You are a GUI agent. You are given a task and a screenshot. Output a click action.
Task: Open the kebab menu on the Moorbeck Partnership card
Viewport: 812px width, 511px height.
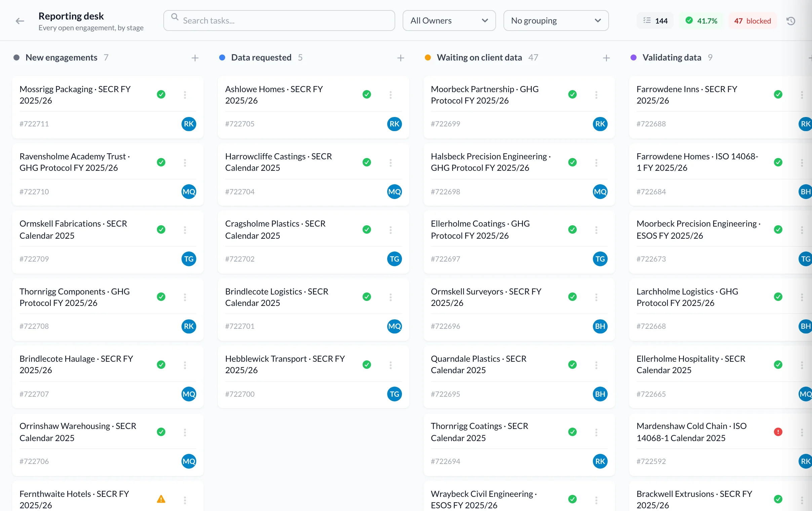pyautogui.click(x=596, y=95)
